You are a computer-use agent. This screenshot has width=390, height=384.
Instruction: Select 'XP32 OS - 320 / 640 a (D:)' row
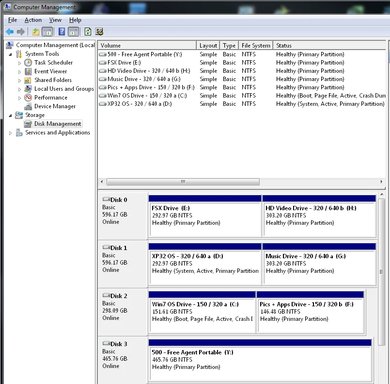[242, 104]
